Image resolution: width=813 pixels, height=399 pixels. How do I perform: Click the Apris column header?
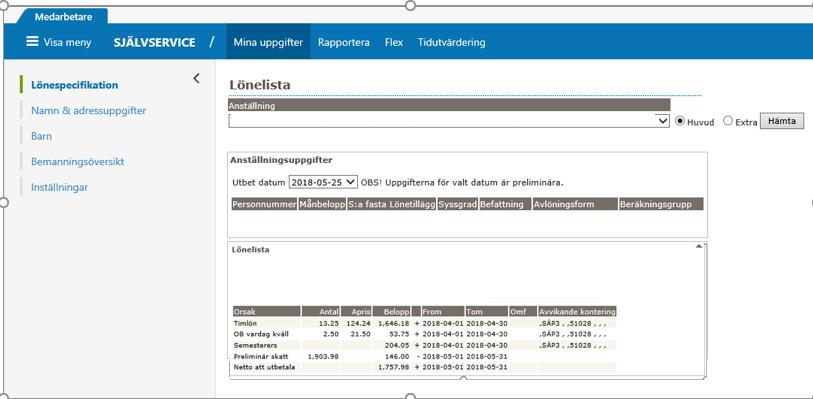356,311
